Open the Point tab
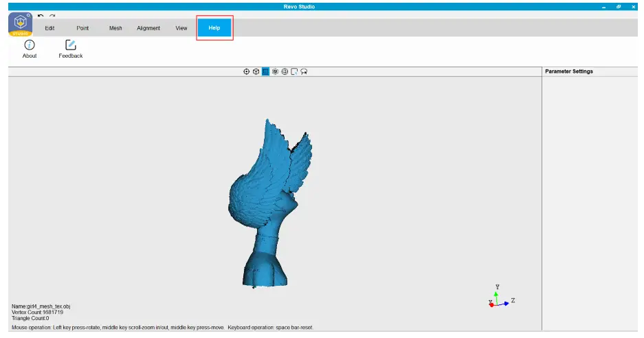Viewport: 644px width, 338px height. [x=82, y=28]
